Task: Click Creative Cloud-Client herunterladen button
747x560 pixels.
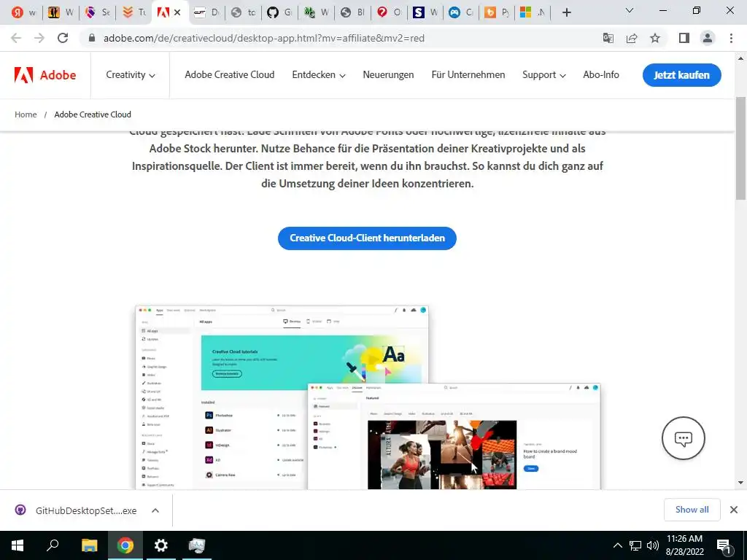Action: click(368, 238)
